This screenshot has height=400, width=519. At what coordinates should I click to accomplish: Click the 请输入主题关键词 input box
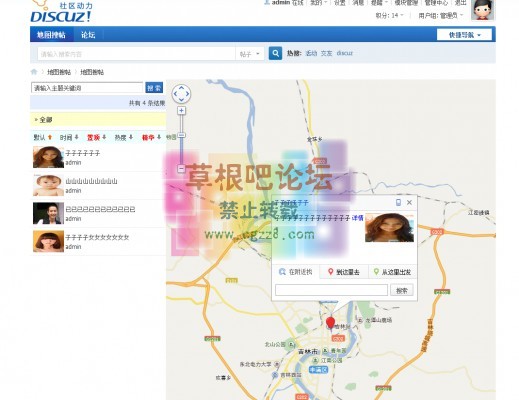coord(87,88)
